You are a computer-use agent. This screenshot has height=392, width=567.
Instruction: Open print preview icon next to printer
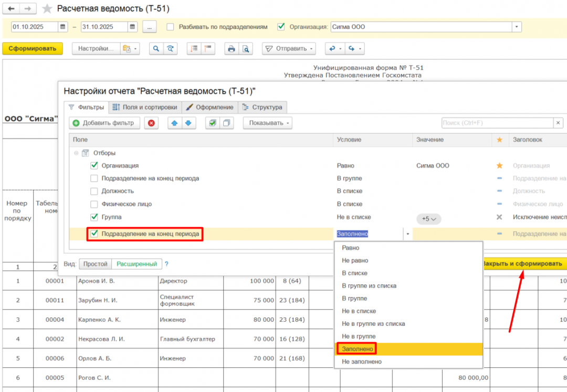click(x=246, y=48)
